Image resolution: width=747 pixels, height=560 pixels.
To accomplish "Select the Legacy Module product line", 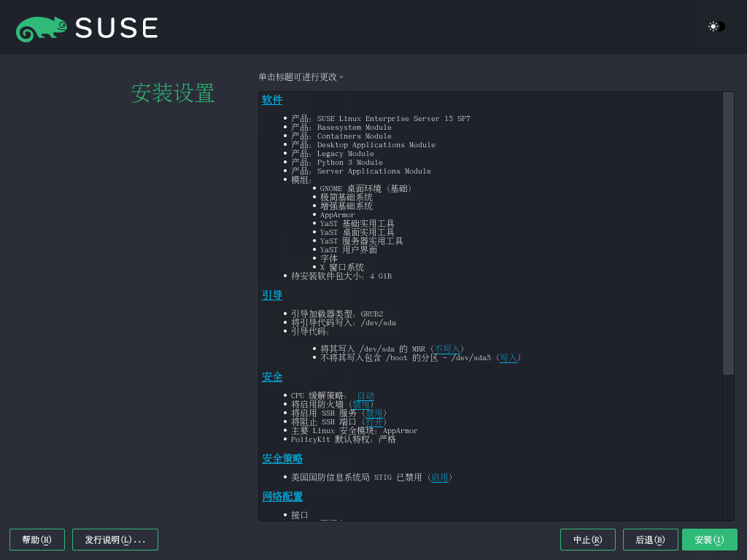I will pos(333,154).
